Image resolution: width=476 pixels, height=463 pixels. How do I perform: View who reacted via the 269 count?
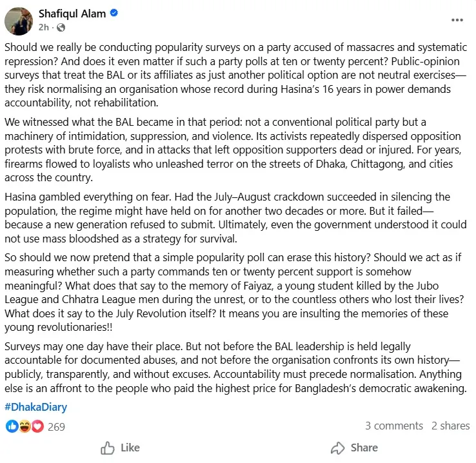(x=57, y=426)
